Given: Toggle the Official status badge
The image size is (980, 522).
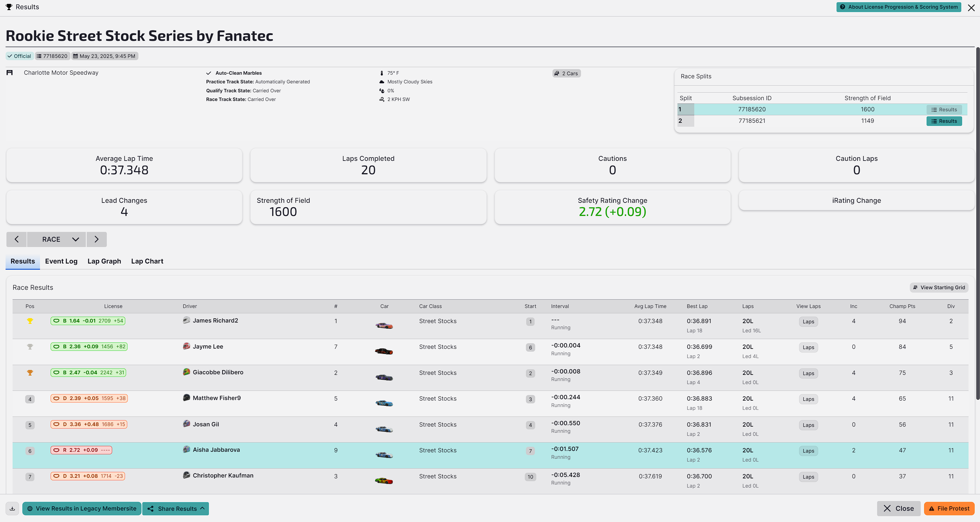Looking at the screenshot, I should [x=19, y=56].
